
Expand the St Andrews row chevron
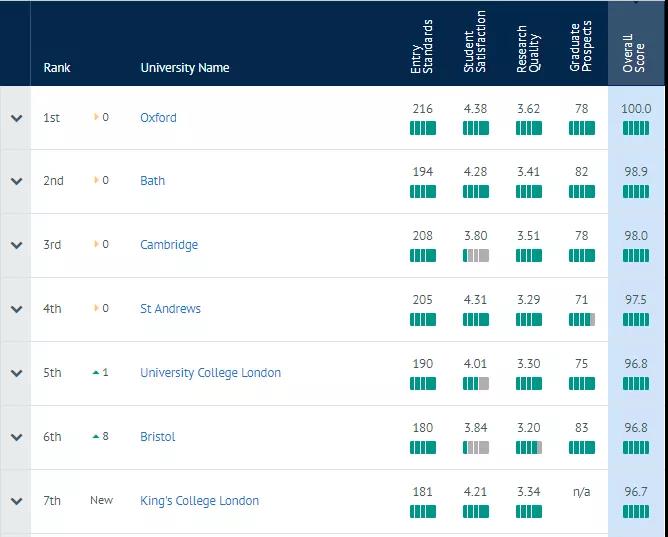point(16,309)
